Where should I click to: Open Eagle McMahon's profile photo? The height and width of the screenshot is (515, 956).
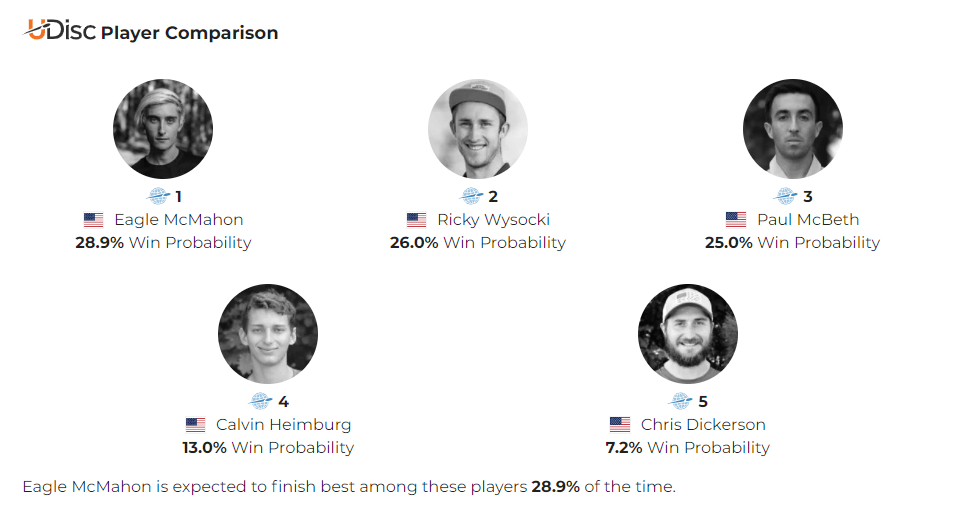tap(163, 129)
